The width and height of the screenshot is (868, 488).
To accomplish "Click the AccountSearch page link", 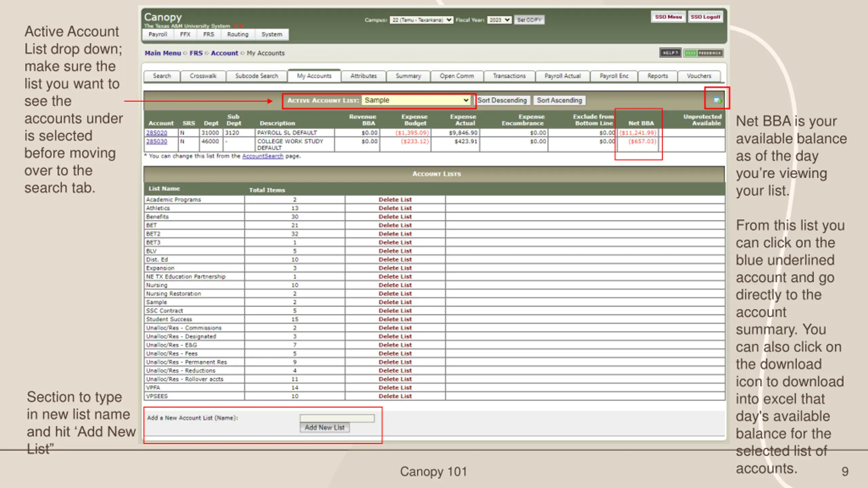I will coord(263,156).
